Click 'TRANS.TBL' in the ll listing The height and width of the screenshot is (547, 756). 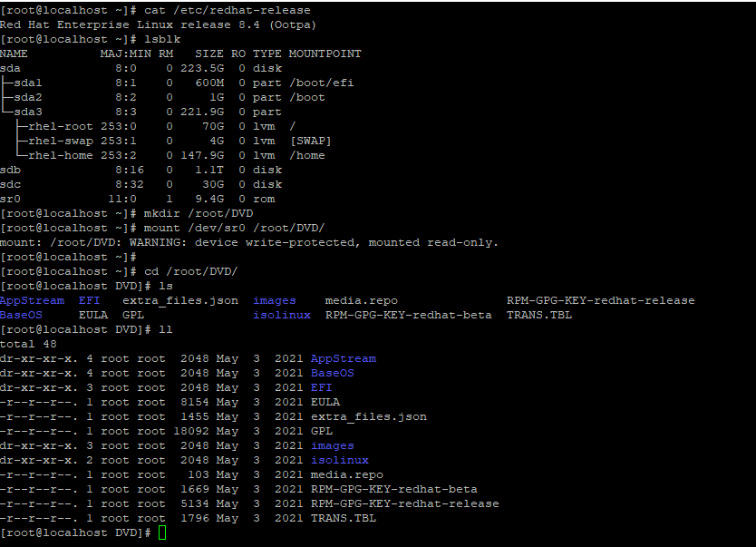[x=344, y=518]
